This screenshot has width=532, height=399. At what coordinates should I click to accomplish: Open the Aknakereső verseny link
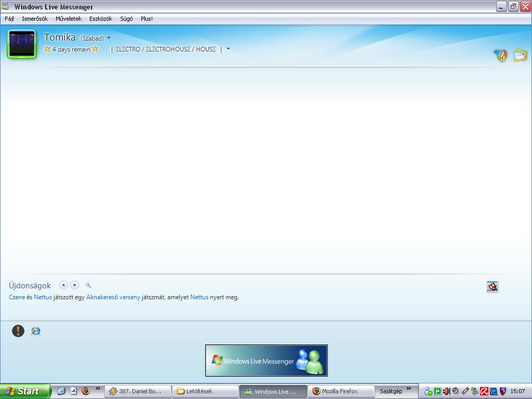click(x=113, y=297)
